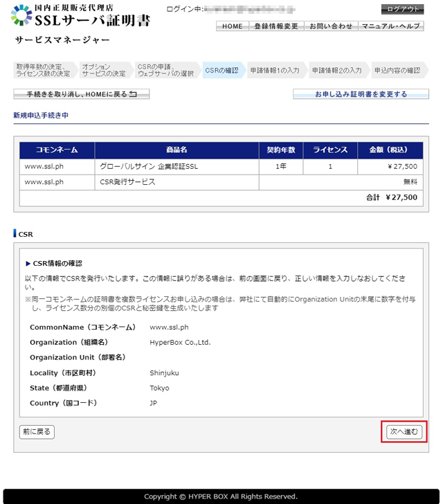Image resolution: width=443 pixels, height=504 pixels.
Task: Go to the お問い合わせ page
Action: [x=330, y=26]
